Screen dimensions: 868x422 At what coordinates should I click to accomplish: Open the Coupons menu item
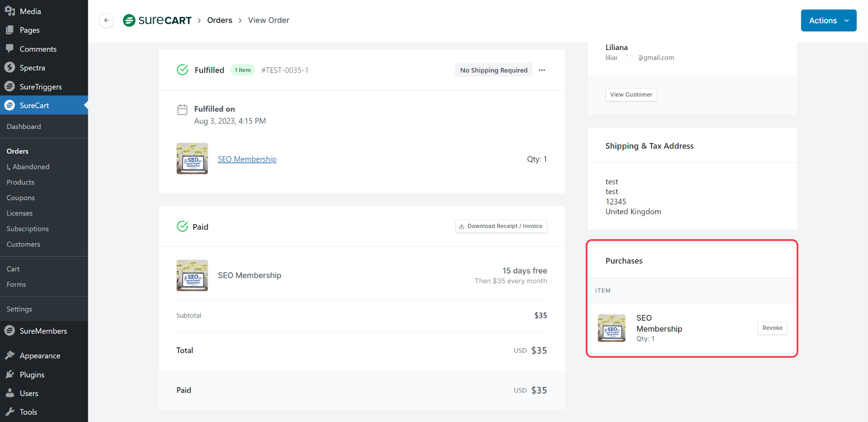(x=20, y=198)
